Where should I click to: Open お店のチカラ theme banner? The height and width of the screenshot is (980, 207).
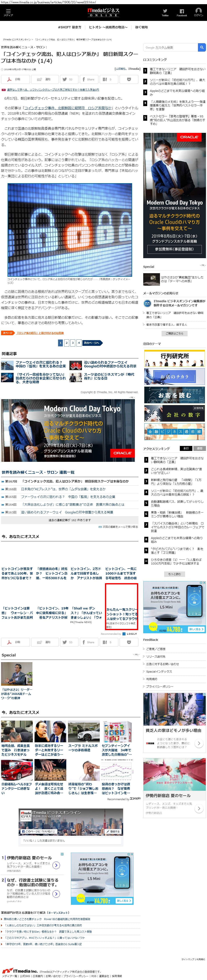174,377
